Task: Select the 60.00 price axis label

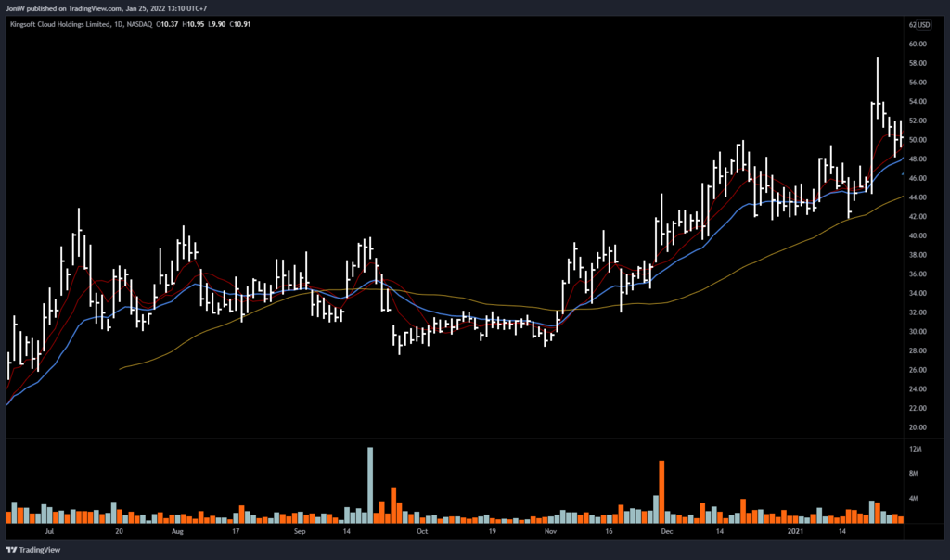Action: click(918, 45)
